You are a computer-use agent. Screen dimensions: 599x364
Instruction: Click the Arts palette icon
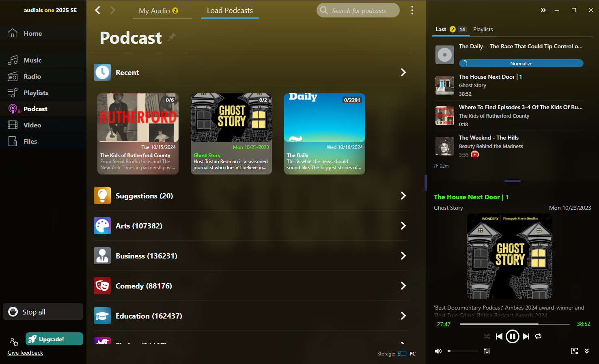pyautogui.click(x=102, y=226)
